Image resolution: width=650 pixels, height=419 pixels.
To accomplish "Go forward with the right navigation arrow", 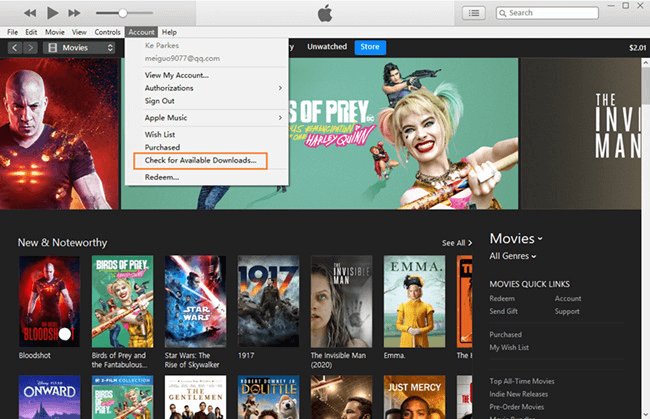I will (30, 48).
